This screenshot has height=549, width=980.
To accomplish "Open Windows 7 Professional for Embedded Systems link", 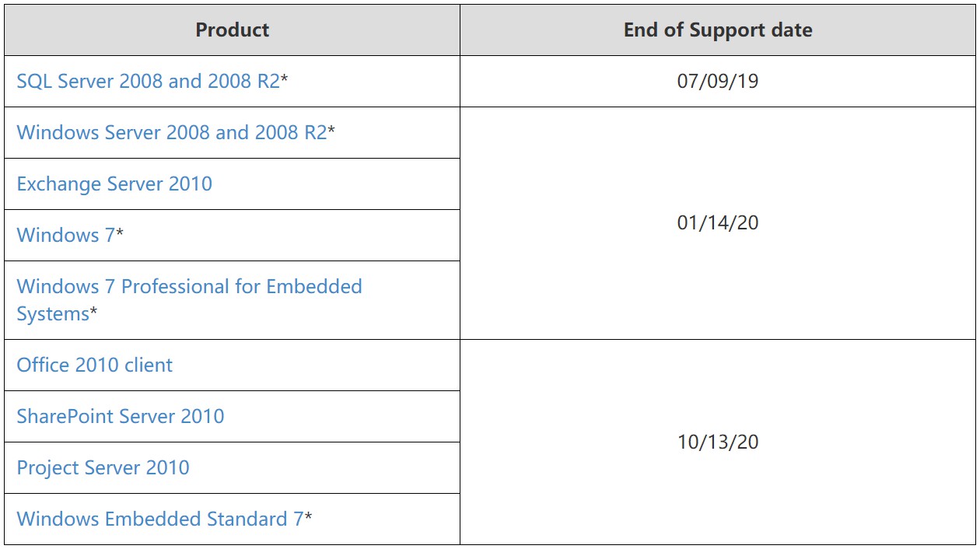I will click(189, 287).
